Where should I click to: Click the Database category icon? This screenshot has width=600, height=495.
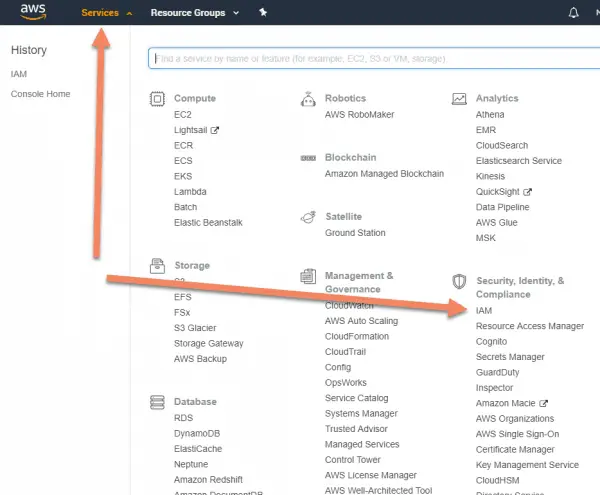157,402
